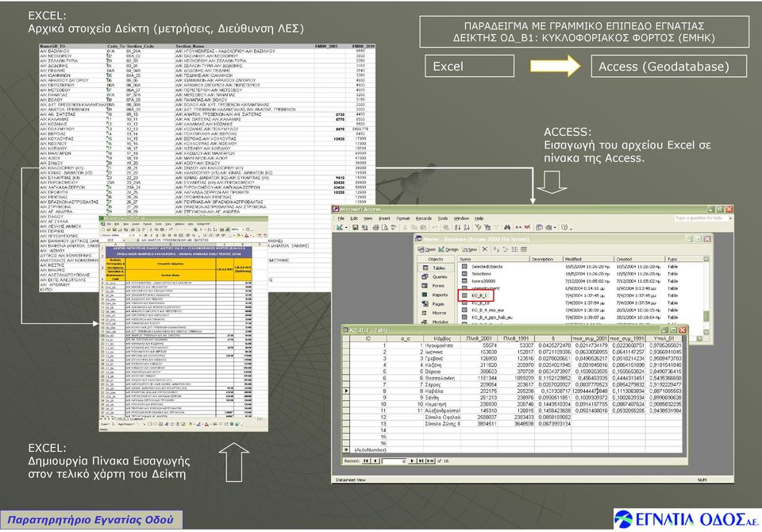Click row selector for record 8

(x=346, y=391)
